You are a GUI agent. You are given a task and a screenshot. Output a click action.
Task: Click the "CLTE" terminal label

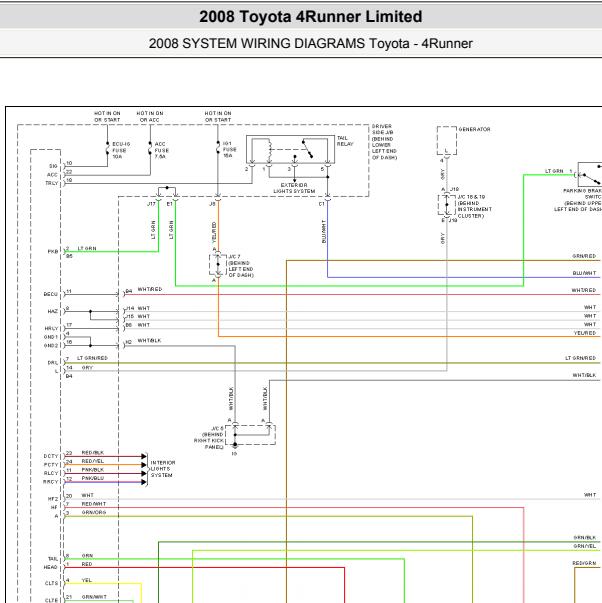point(51,600)
